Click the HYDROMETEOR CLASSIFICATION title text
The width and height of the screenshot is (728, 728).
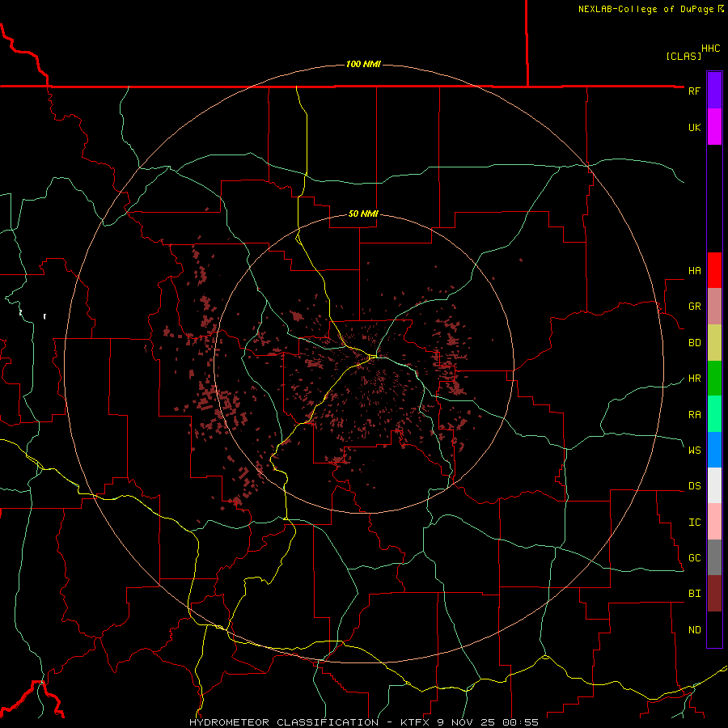(x=284, y=722)
